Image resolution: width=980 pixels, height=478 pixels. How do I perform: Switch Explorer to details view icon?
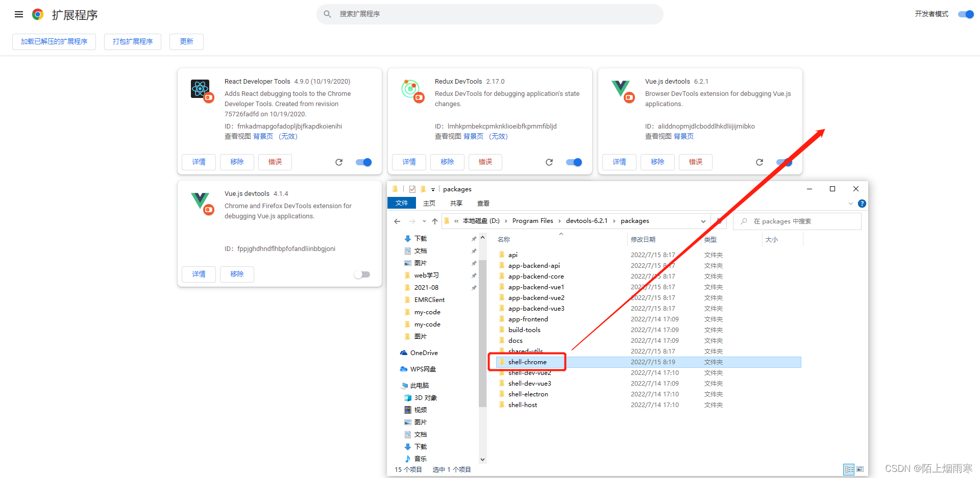coord(849,469)
